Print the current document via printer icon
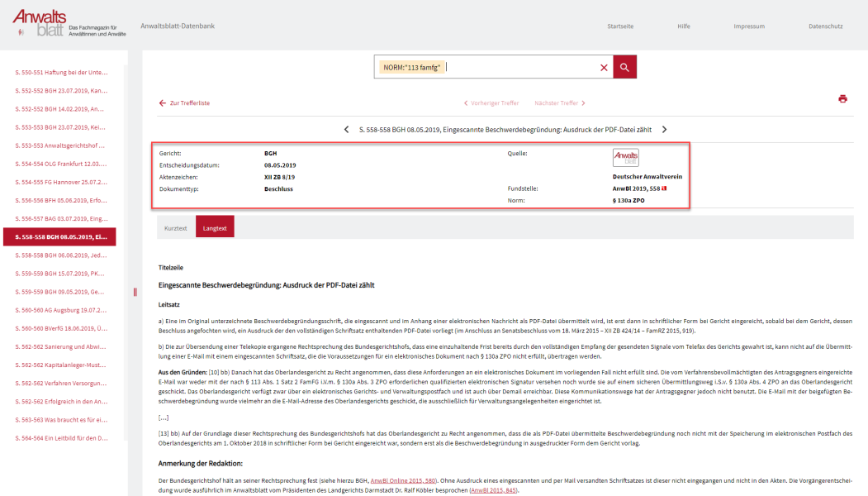 coord(843,98)
